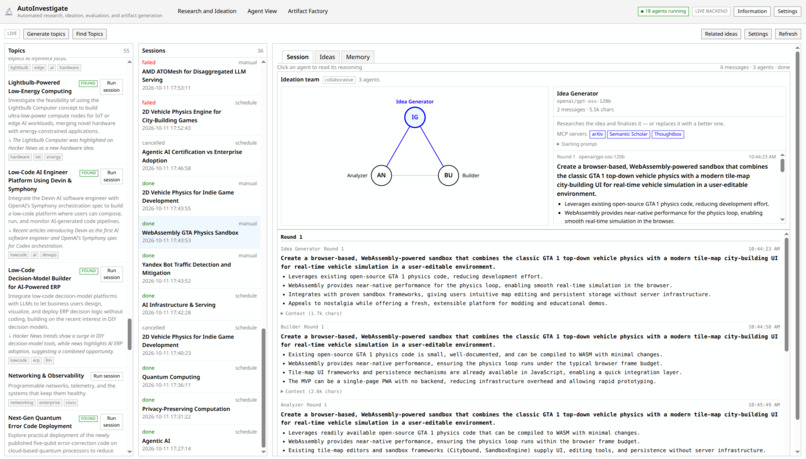
Task: Click the Round 1 messages scrollbar
Action: [786, 295]
